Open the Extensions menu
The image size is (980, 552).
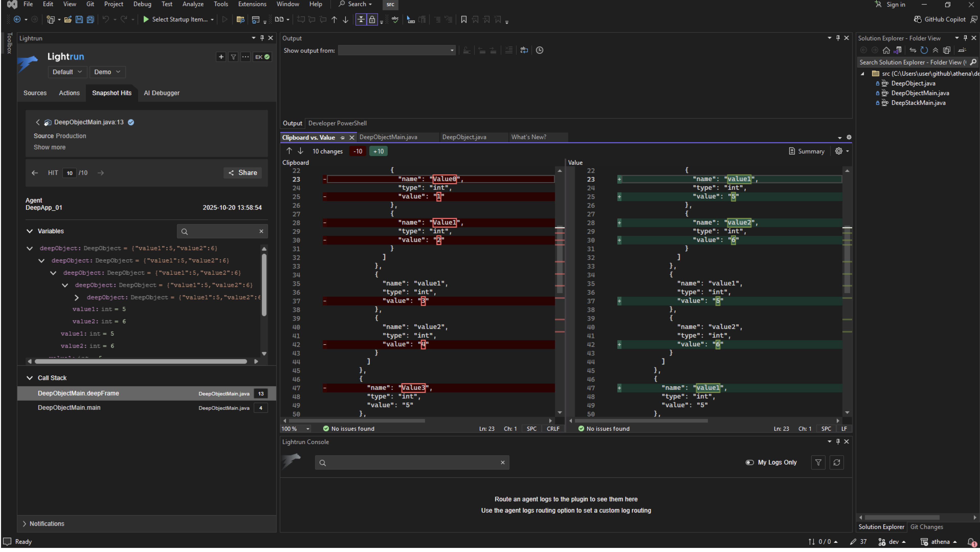pyautogui.click(x=252, y=4)
